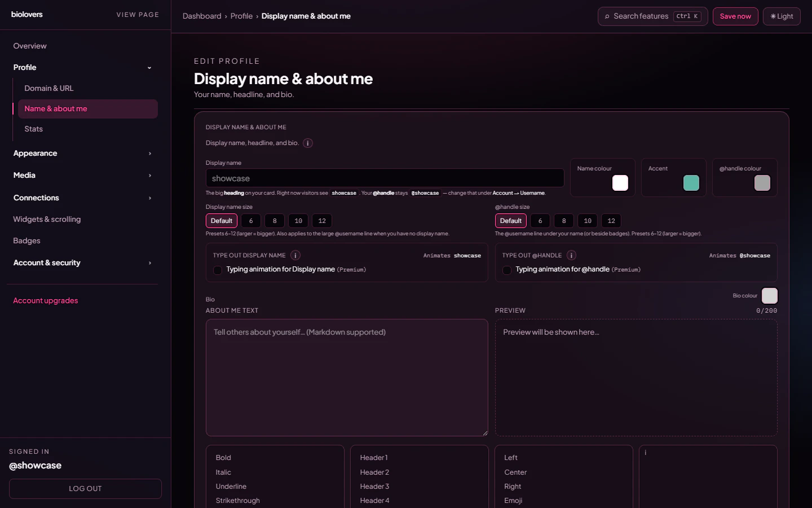Image resolution: width=812 pixels, height=508 pixels.
Task: Select the 12 preset for Display name size
Action: coord(321,221)
